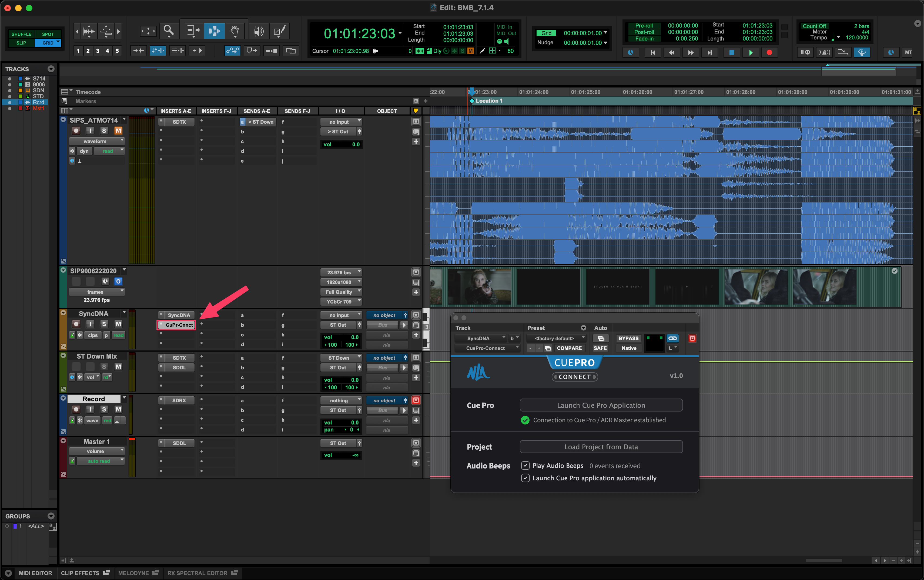Enable the Play Audio Beeps checkbox
This screenshot has width=924, height=580.
click(x=525, y=465)
